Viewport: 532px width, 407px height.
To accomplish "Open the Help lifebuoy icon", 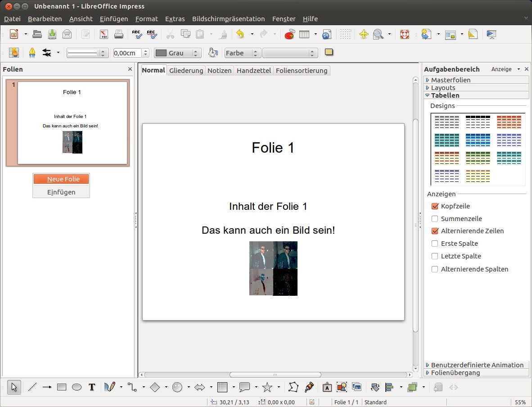I will [404, 34].
